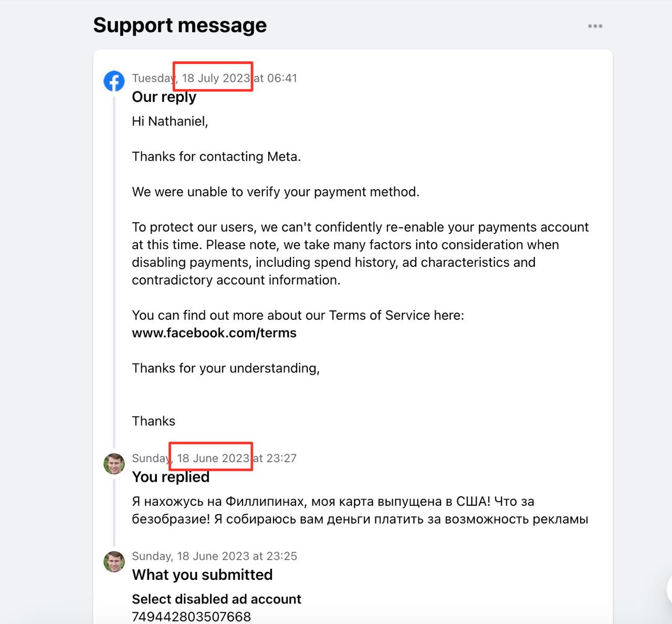Click the Facebook logo beside Our reply
The width and height of the screenshot is (672, 624).
click(x=114, y=81)
